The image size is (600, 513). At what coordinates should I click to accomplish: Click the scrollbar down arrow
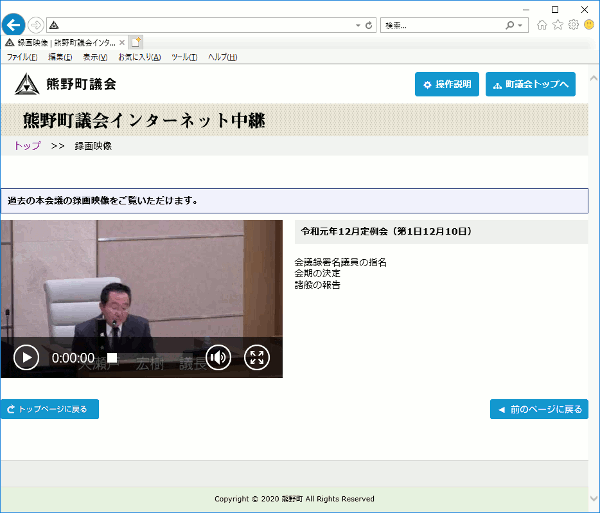[593, 498]
